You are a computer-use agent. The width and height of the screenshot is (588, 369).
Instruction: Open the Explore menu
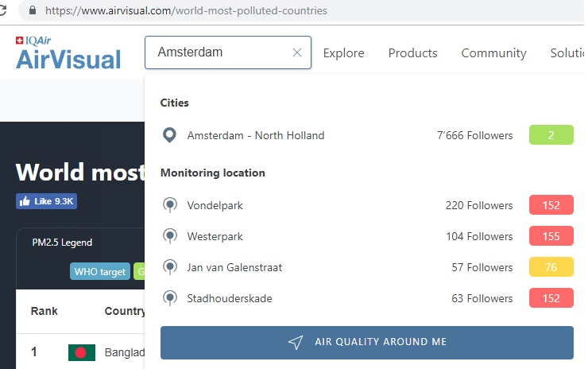point(343,53)
